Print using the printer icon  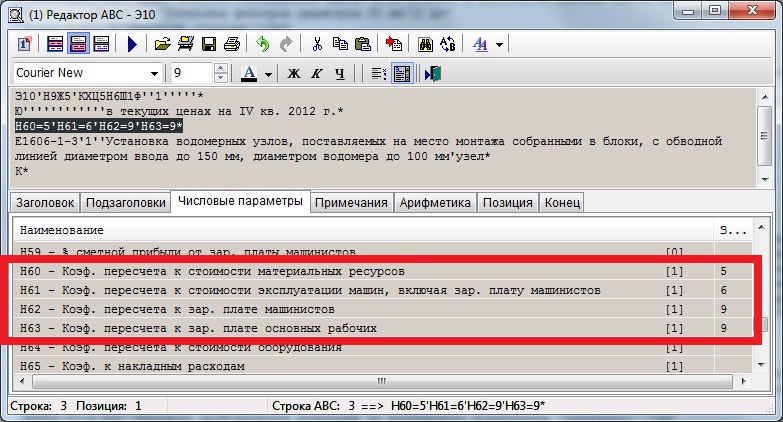coord(232,44)
